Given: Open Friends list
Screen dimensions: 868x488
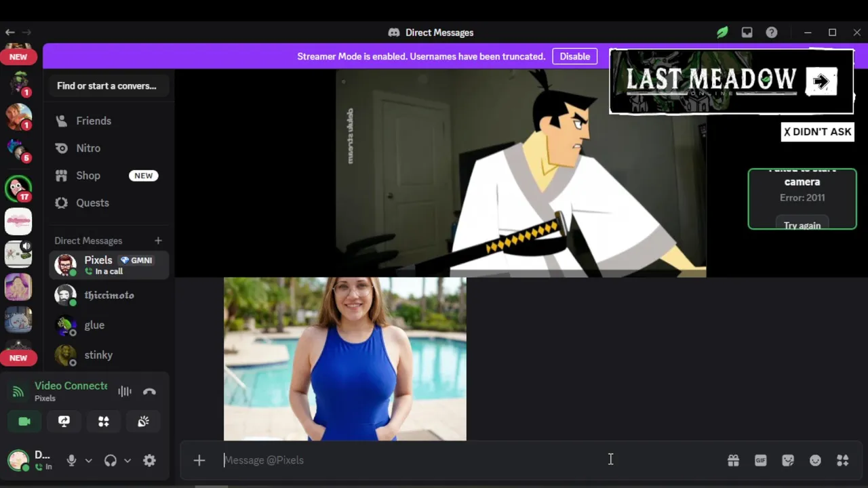Looking at the screenshot, I should tap(108, 121).
